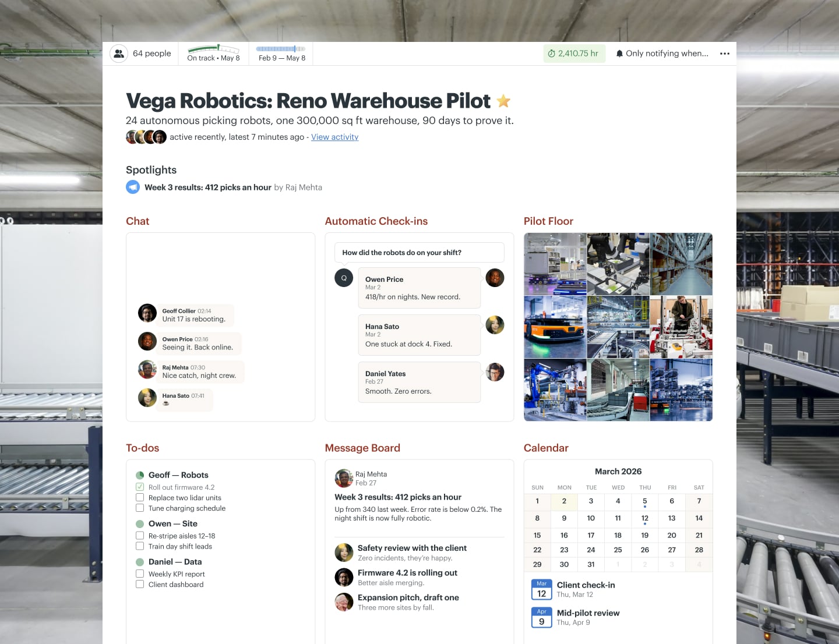The image size is (839, 644).
Task: Open the Message Board section
Action: pyautogui.click(x=362, y=448)
